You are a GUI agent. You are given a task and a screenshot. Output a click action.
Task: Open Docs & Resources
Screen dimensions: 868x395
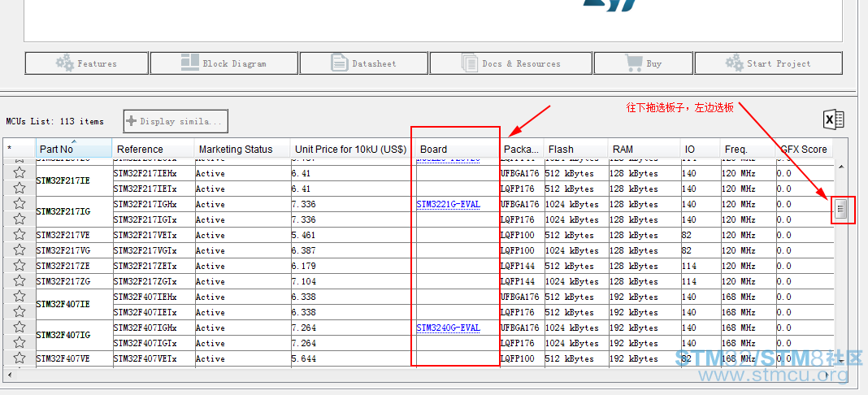[x=511, y=63]
